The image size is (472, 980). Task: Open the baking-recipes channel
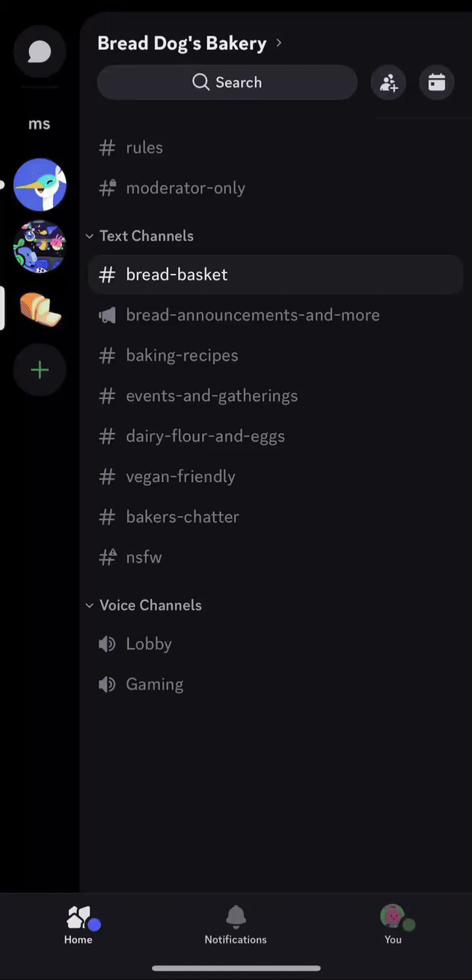coord(182,356)
